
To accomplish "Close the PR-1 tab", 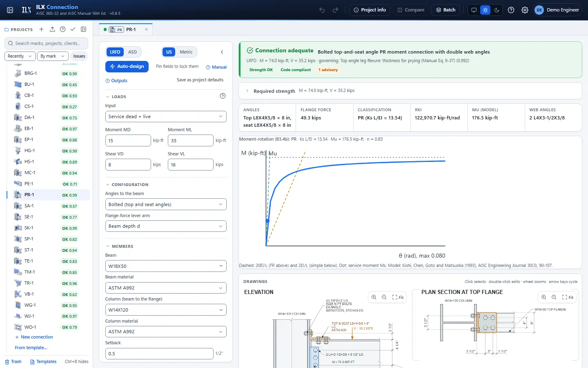I will [146, 29].
